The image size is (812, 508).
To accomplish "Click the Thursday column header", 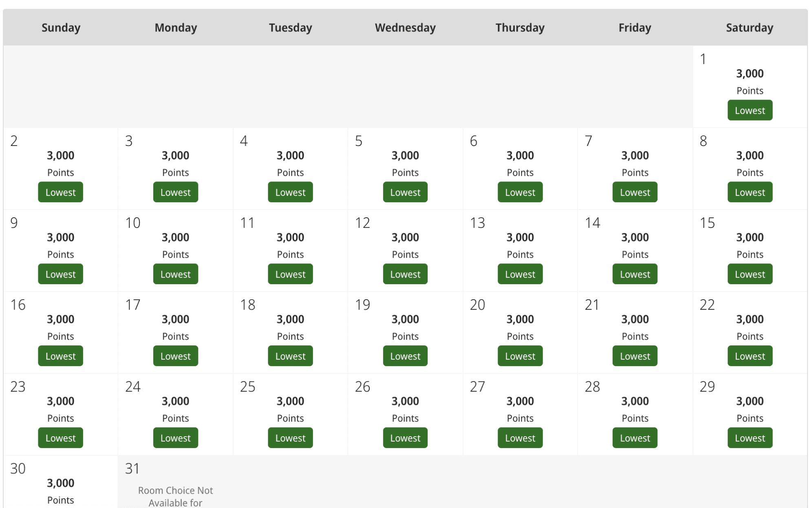I will pos(520,27).
